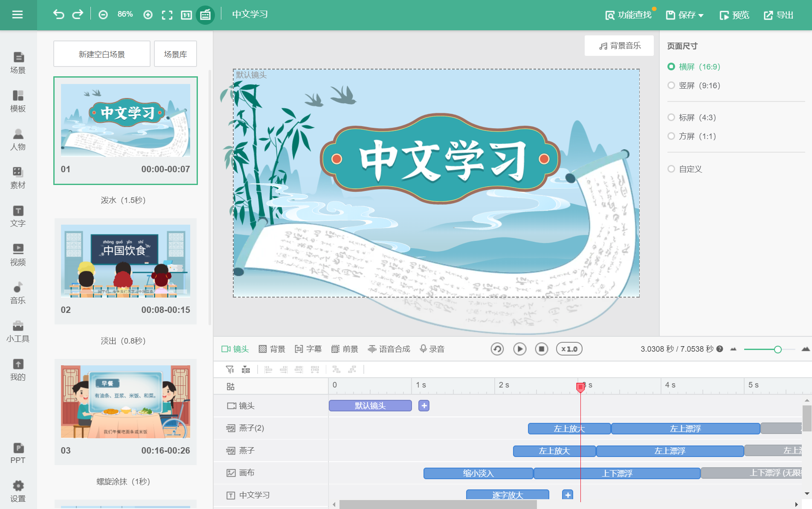812x509 pixels.
Task: Click the timeline zoom slider handle
Action: point(778,350)
